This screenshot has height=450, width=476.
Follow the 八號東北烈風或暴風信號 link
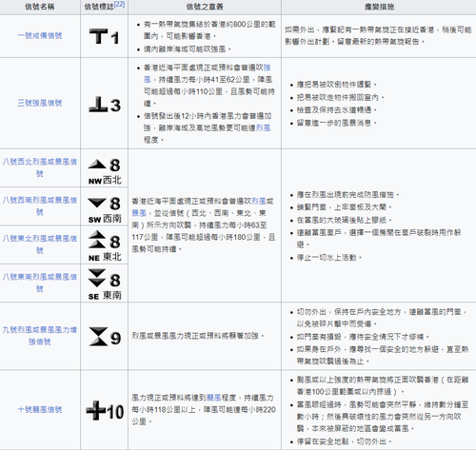(40, 245)
